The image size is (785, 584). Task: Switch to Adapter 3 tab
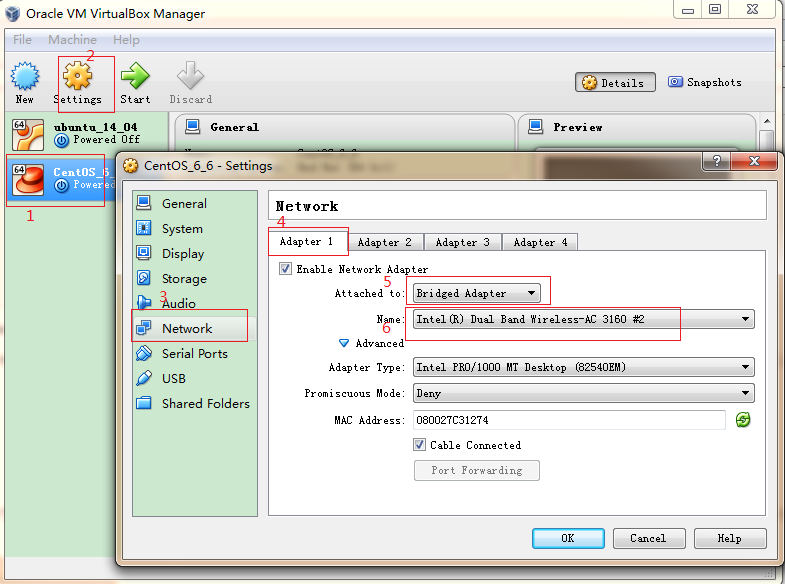click(x=463, y=243)
